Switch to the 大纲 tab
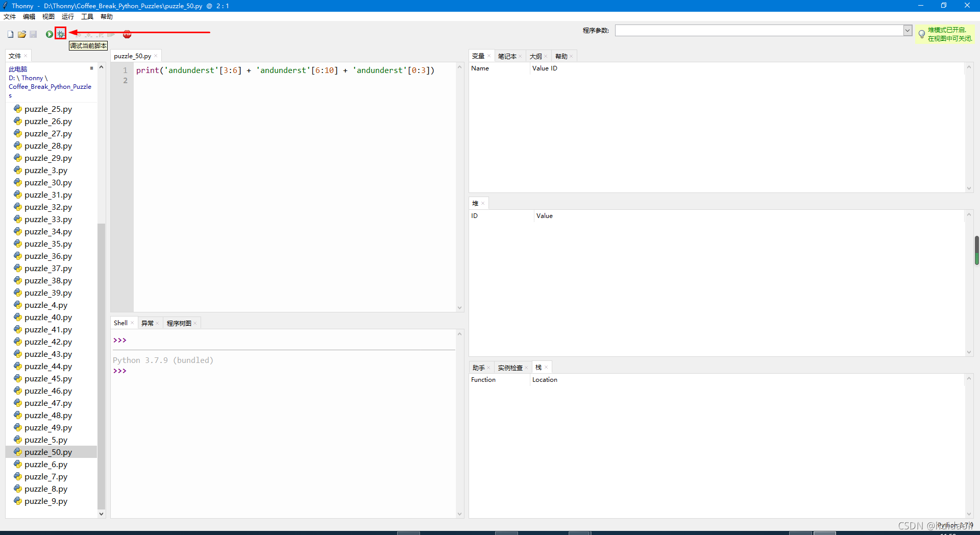980x535 pixels. coord(535,56)
